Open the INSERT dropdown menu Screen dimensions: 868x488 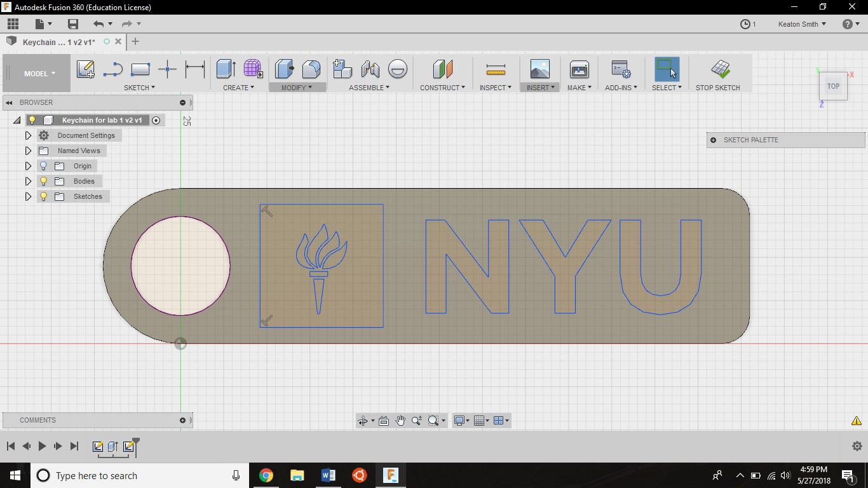(x=540, y=88)
